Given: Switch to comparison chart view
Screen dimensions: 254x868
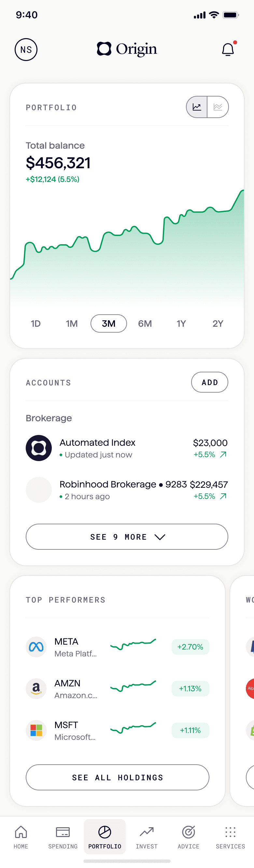Looking at the screenshot, I should [218, 107].
